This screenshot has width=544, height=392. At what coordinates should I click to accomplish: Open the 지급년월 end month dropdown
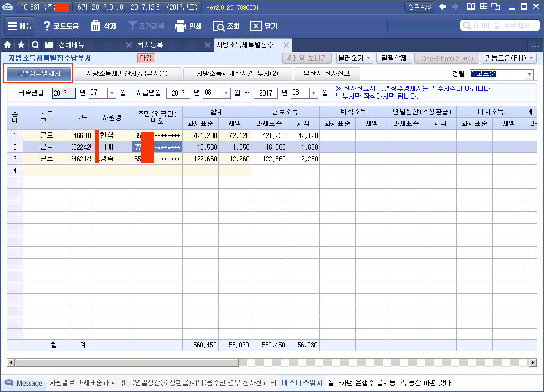pos(313,93)
